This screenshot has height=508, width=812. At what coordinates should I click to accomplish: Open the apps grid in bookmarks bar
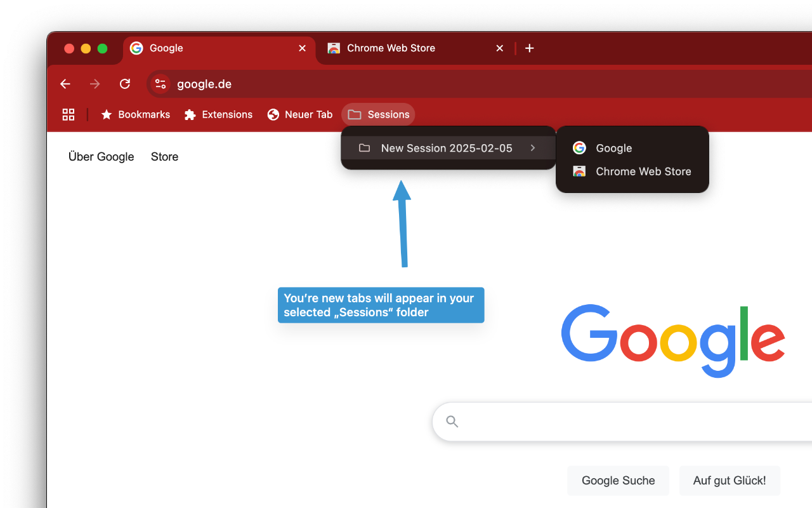[x=69, y=114]
